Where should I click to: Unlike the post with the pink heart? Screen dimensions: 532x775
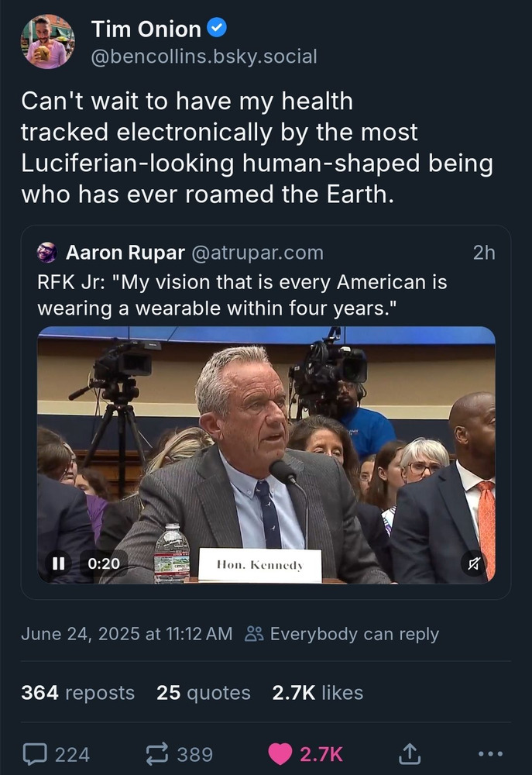(280, 754)
